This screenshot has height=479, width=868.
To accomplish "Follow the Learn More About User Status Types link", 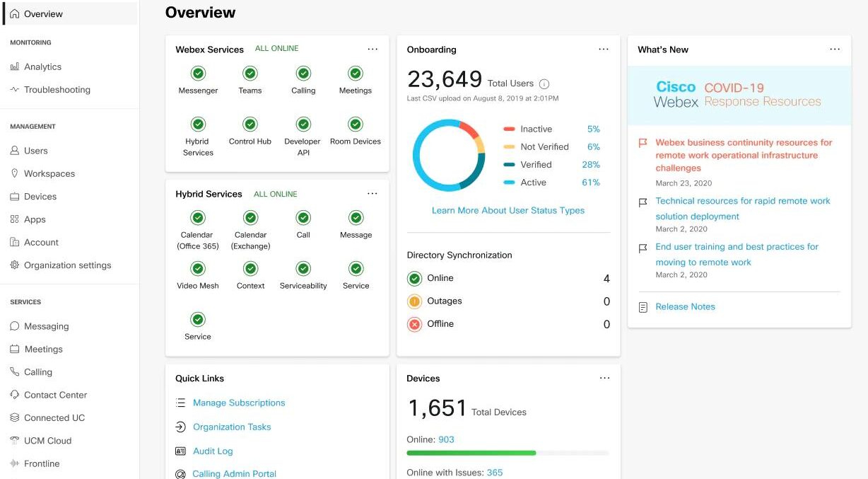I will click(508, 210).
